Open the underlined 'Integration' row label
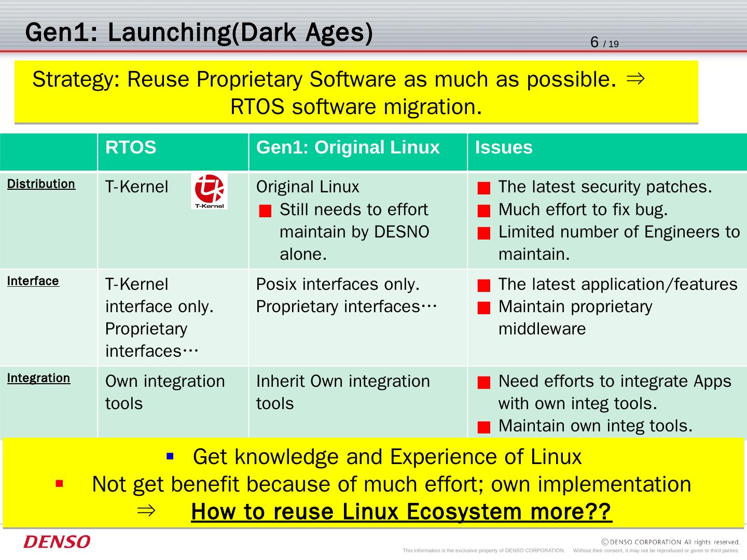Viewport: 747px width, 560px height. [38, 378]
